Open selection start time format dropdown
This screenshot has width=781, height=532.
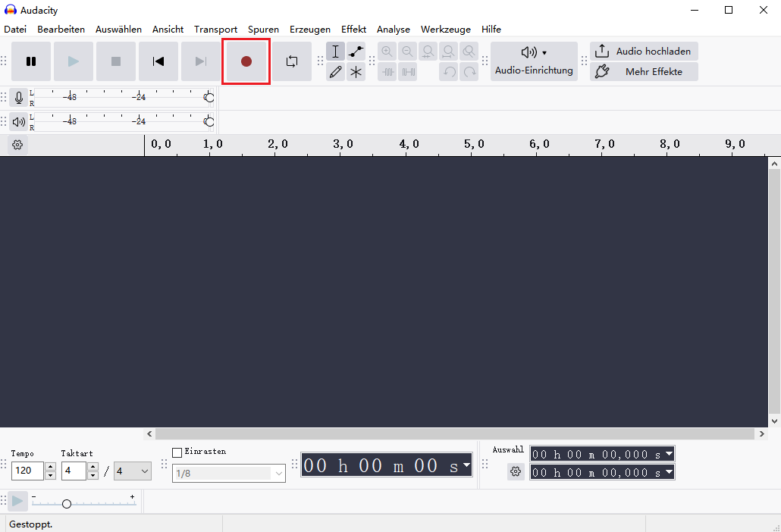(669, 453)
